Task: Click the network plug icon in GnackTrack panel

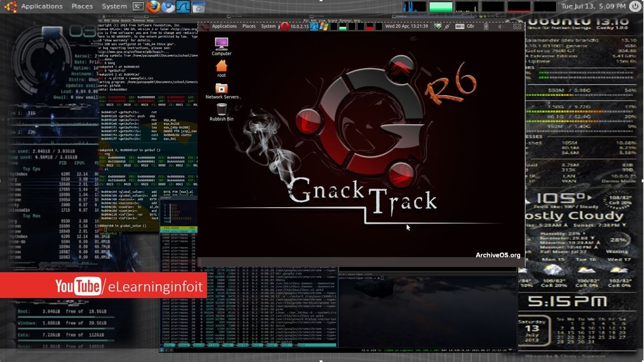Action: coord(447,26)
